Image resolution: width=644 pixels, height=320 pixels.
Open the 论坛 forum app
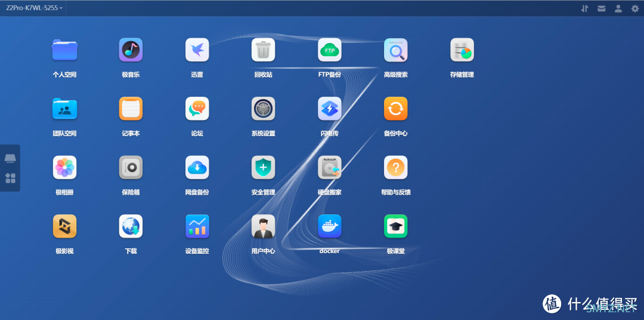click(x=197, y=109)
